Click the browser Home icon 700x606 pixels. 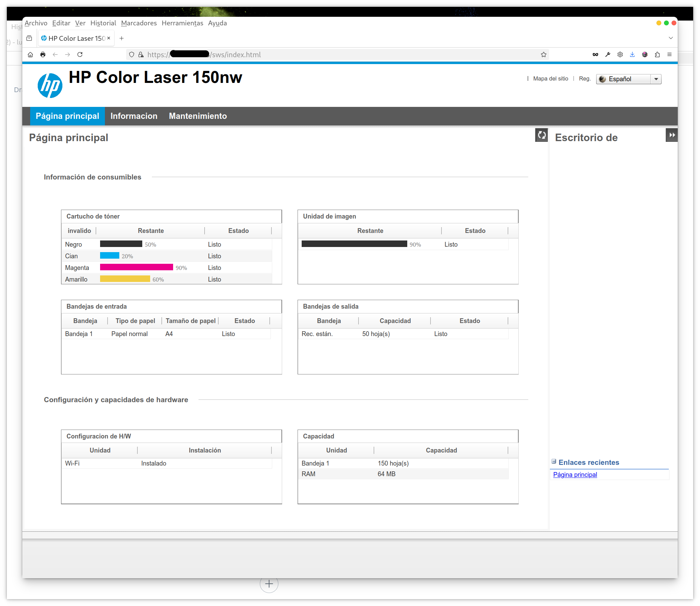[31, 54]
